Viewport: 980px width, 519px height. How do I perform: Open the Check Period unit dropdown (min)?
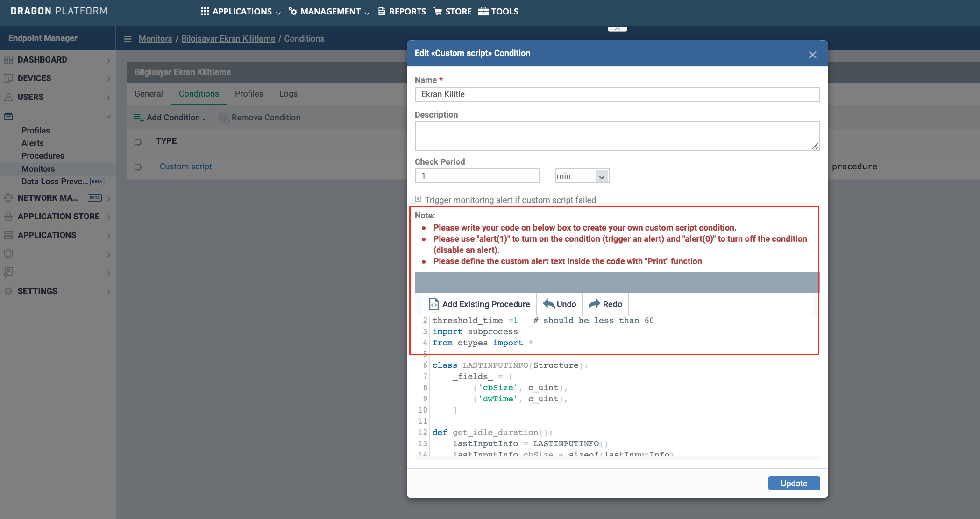(582, 176)
